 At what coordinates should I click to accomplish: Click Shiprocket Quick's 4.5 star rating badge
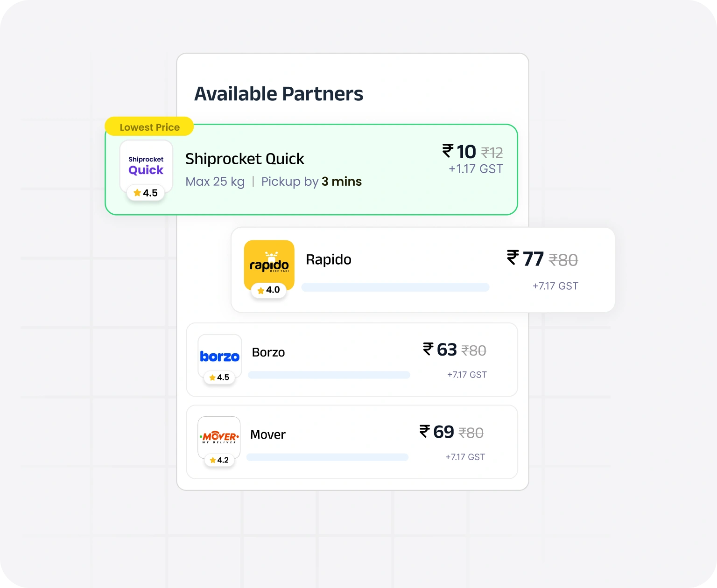(x=146, y=193)
